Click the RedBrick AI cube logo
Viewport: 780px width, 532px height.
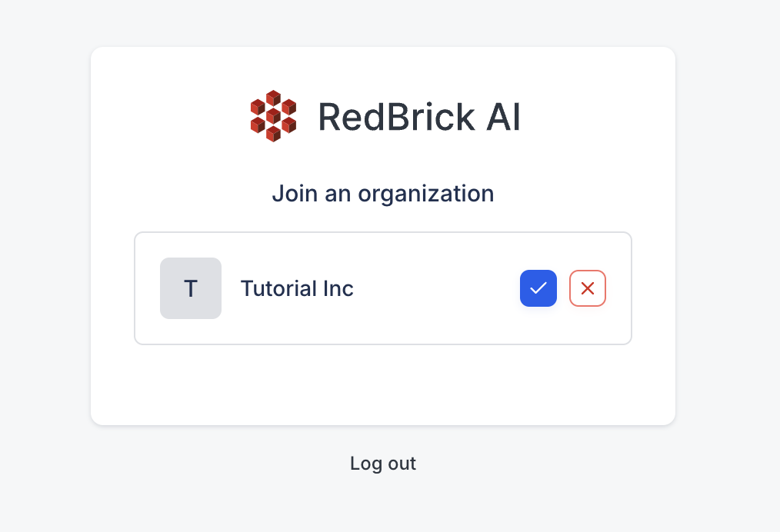[274, 116]
